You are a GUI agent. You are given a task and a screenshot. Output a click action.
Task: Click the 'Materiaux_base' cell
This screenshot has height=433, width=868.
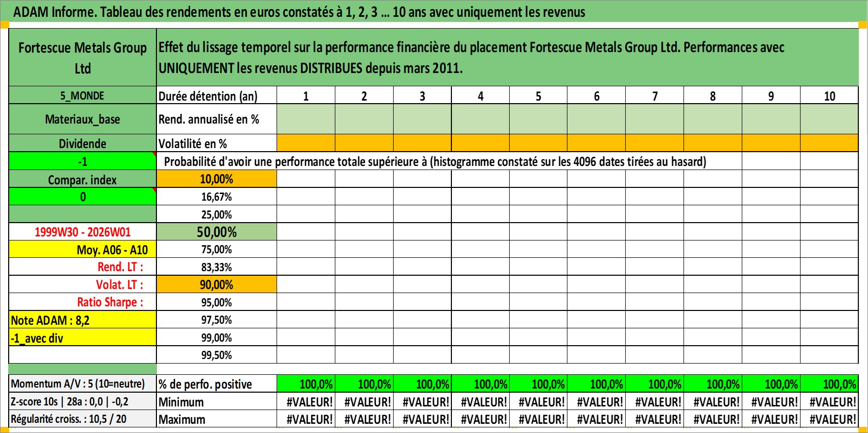tap(83, 119)
